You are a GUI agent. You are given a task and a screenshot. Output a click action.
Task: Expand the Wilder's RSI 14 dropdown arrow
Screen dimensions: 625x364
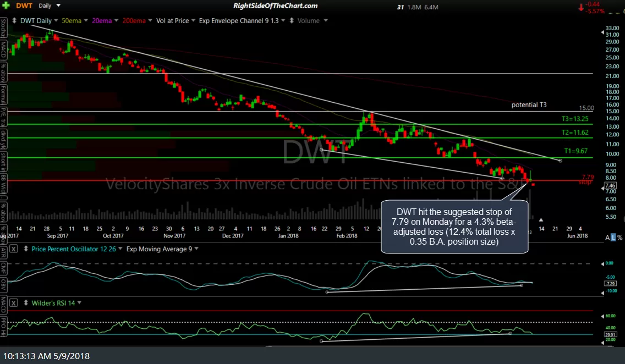(79, 303)
